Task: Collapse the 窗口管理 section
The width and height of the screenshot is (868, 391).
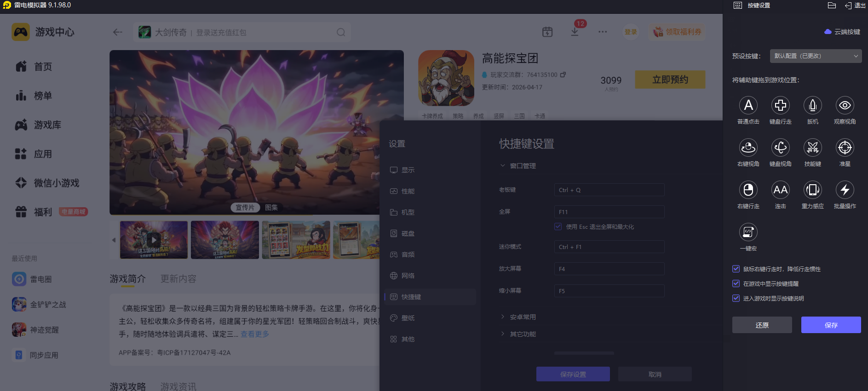Action: click(518, 166)
